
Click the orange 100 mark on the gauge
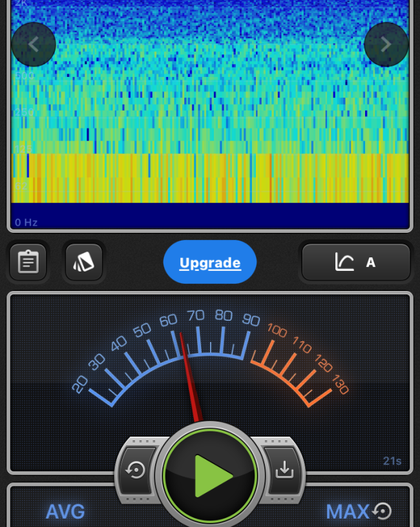[277, 330]
